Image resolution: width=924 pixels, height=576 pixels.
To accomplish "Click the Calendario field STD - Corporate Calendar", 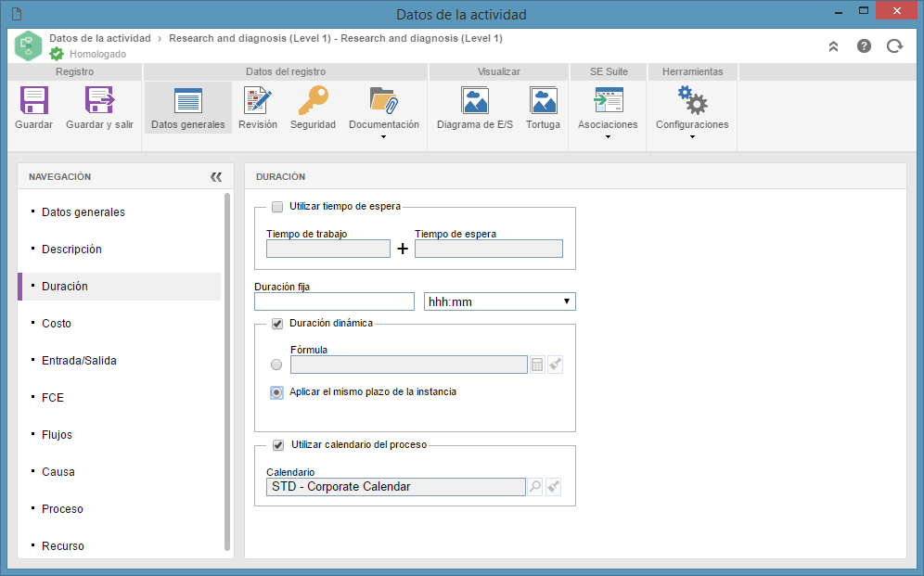I will point(396,486).
